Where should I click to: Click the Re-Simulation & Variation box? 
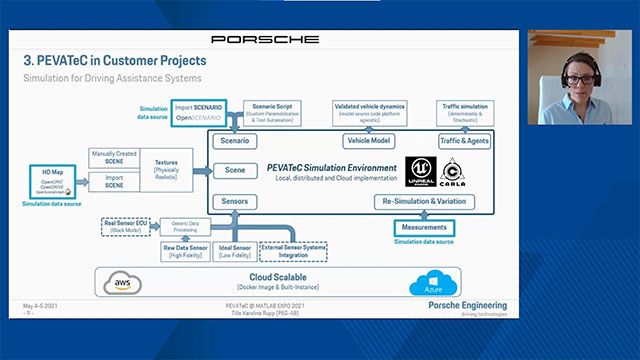(424, 202)
